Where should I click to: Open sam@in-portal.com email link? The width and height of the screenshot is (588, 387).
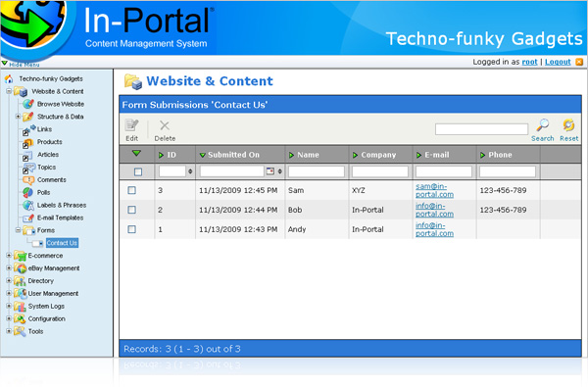(434, 190)
